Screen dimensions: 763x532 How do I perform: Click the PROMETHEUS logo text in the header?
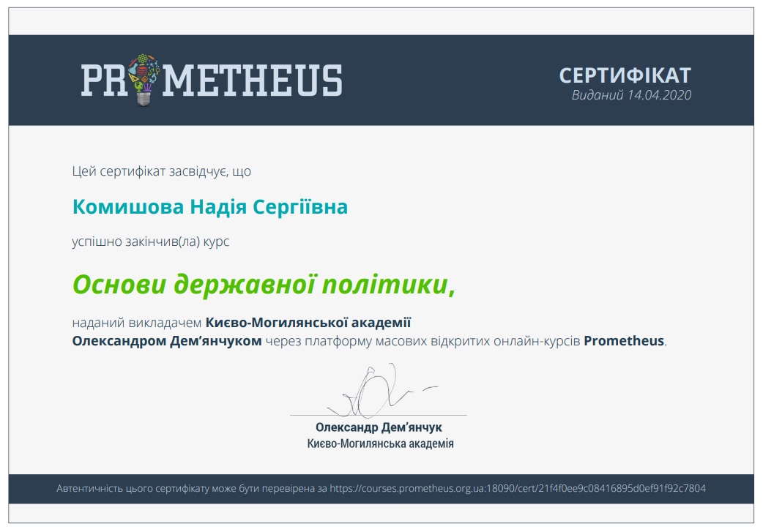pyautogui.click(x=212, y=80)
